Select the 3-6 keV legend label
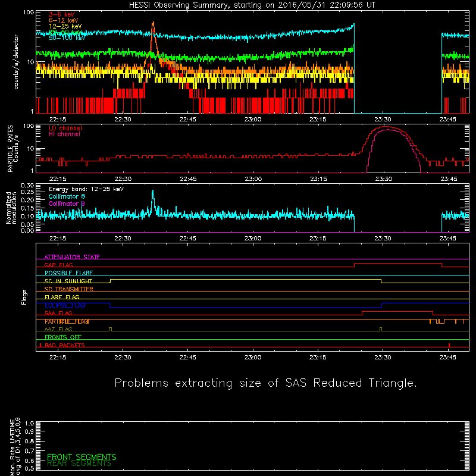 click(x=62, y=14)
